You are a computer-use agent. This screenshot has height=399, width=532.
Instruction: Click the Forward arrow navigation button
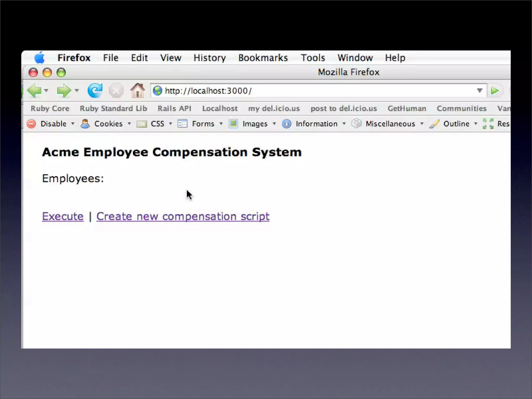[x=64, y=91]
